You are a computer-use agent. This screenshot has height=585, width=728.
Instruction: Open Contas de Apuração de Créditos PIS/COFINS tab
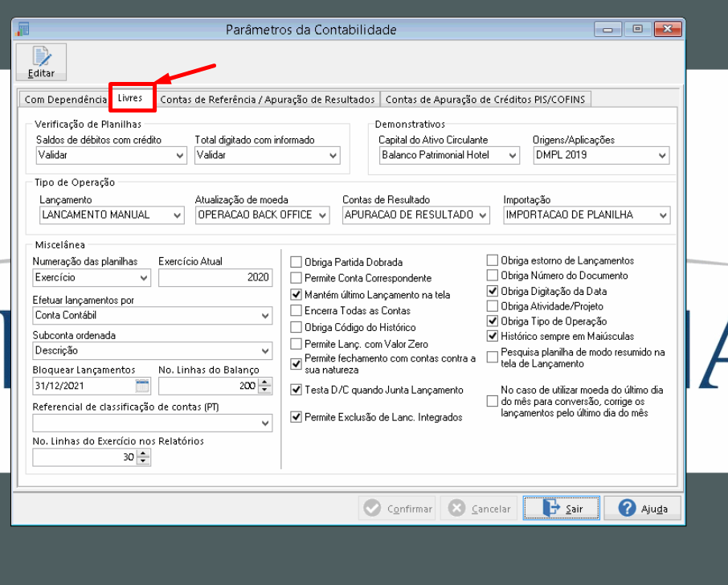[x=485, y=100]
